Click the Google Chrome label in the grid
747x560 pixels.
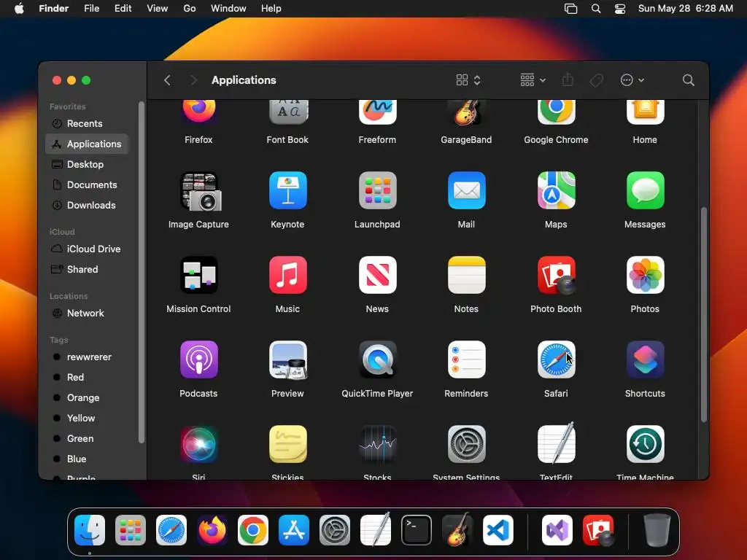(556, 139)
